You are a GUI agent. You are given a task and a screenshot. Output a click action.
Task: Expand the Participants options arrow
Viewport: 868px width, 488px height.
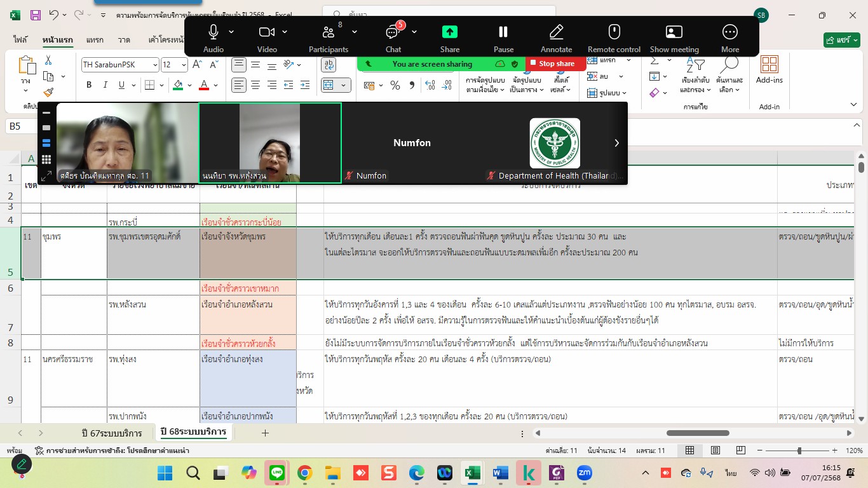(x=355, y=32)
